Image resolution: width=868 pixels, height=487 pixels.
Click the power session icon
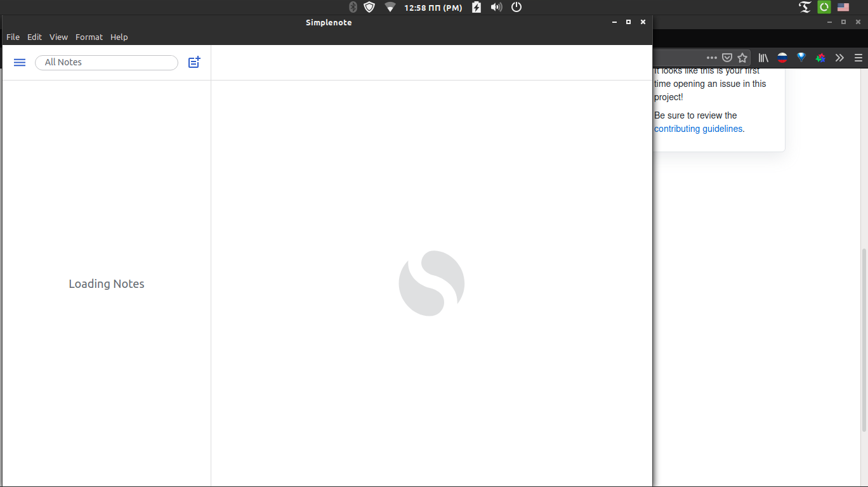click(x=516, y=7)
